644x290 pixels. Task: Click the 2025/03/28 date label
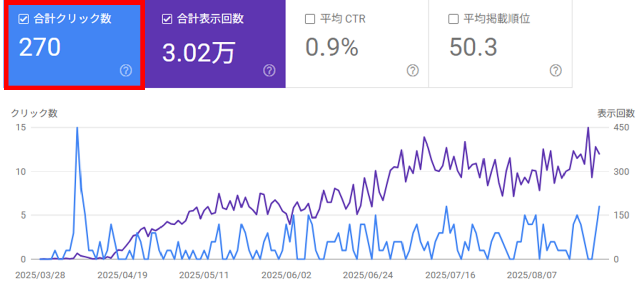[40, 275]
